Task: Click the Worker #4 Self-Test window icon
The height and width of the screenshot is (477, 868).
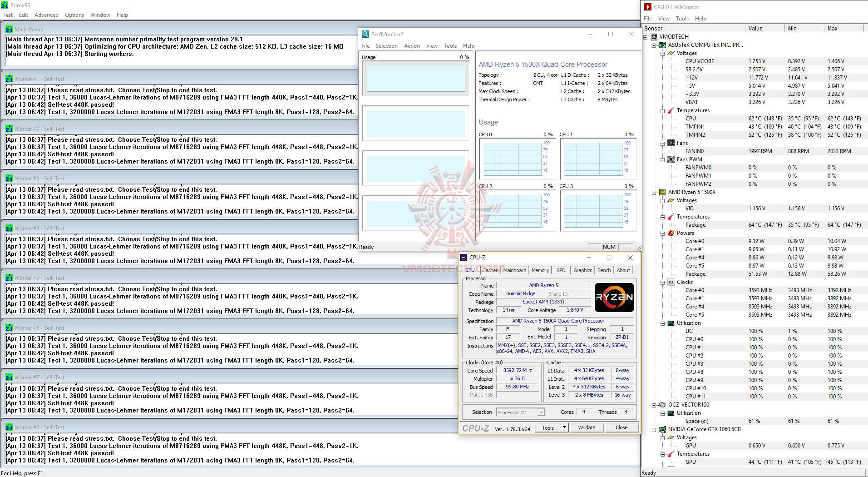Action: [x=9, y=228]
